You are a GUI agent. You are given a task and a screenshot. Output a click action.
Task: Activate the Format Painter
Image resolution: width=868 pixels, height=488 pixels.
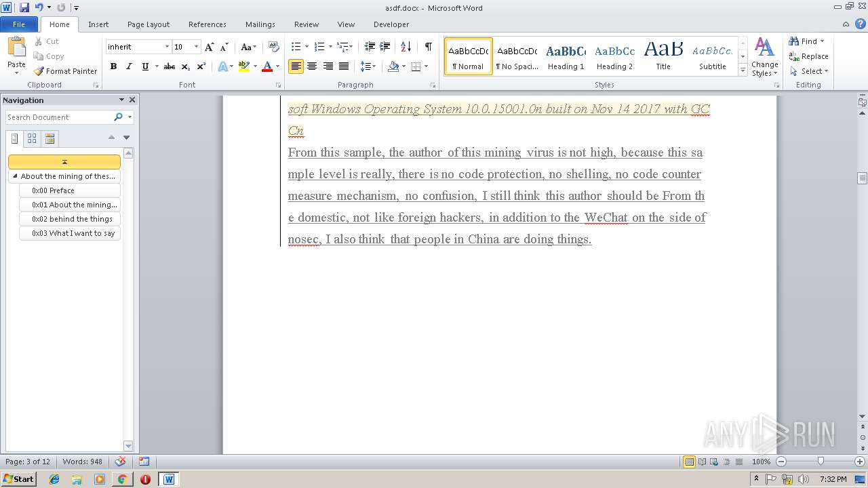pos(65,71)
